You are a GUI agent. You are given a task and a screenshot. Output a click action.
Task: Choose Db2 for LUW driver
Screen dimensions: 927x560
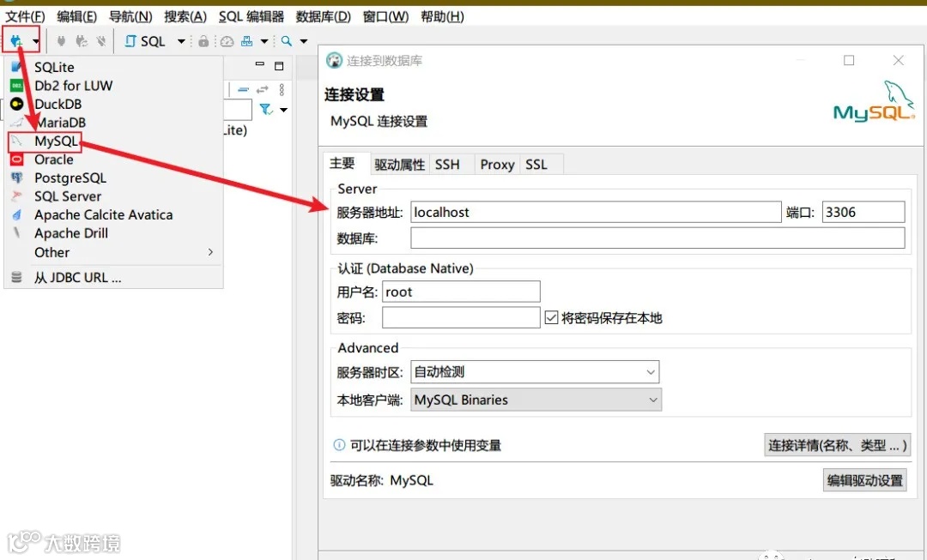113,86
